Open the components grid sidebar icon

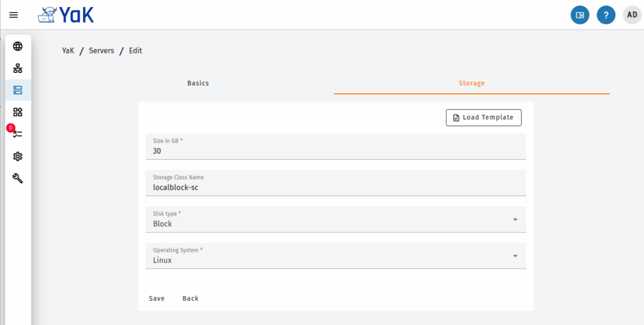pos(18,112)
